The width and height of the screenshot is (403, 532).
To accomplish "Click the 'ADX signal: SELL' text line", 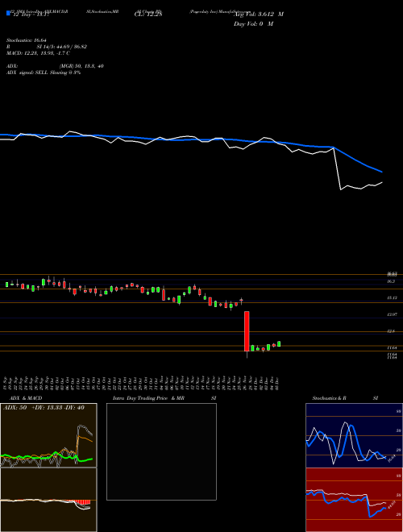I will 44,73.
